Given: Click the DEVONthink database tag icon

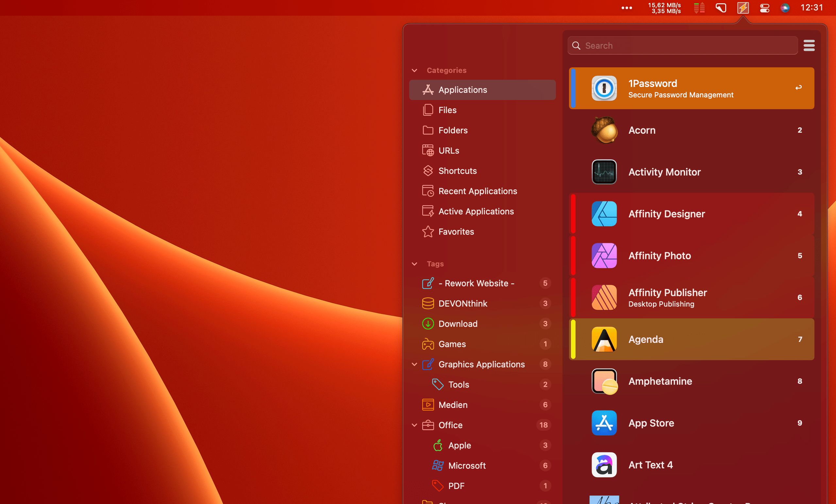Looking at the screenshot, I should point(428,303).
